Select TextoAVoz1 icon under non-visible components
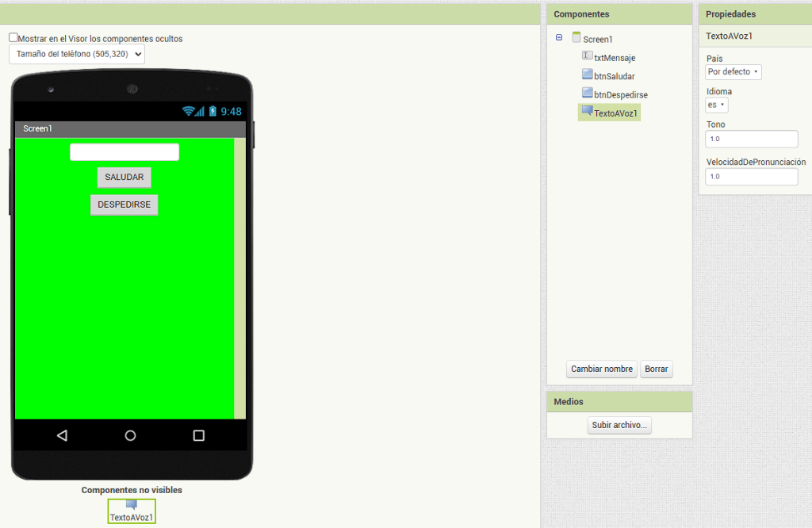812x528 pixels. click(x=132, y=505)
